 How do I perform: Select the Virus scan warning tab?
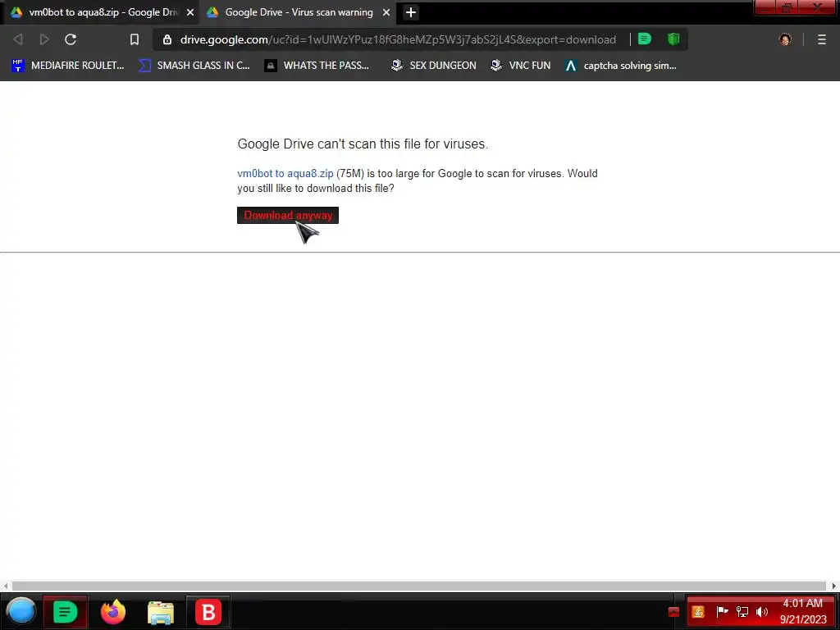[298, 12]
